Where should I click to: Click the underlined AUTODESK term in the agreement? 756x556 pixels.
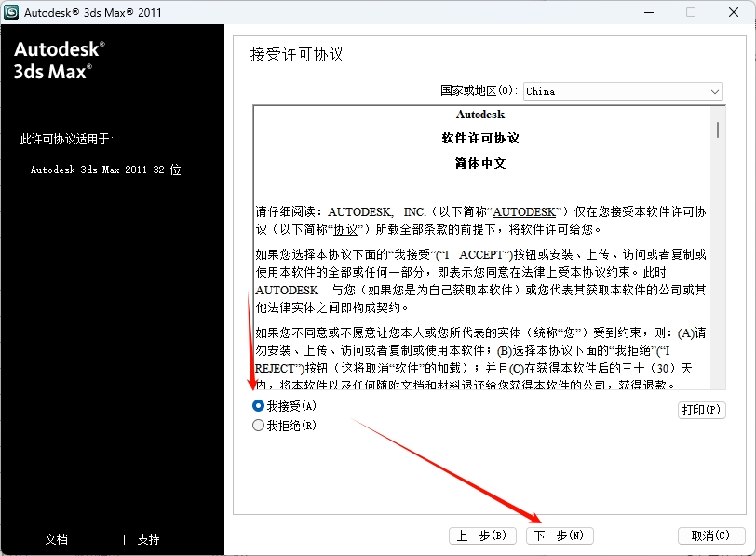click(524, 212)
